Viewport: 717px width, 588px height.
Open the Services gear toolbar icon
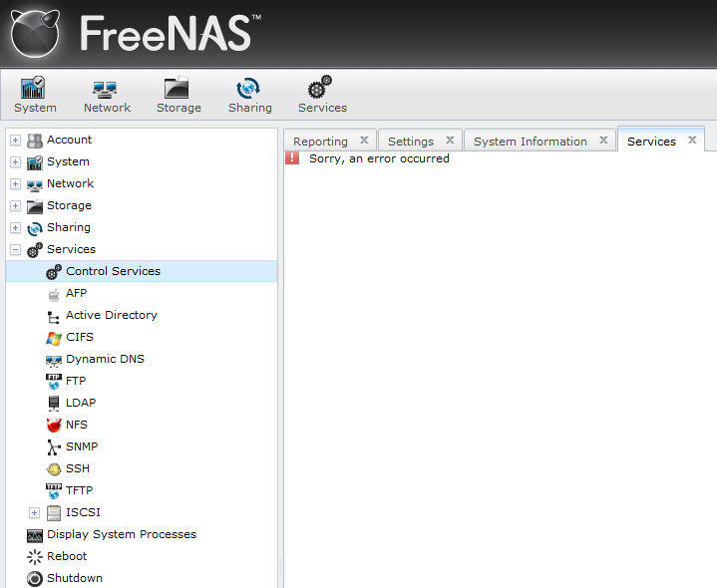[322, 95]
